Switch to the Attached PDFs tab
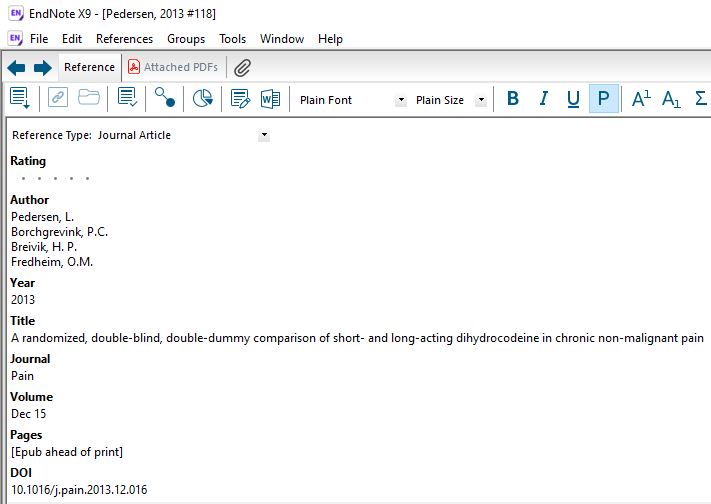The height and width of the screenshot is (504, 711). pos(173,68)
